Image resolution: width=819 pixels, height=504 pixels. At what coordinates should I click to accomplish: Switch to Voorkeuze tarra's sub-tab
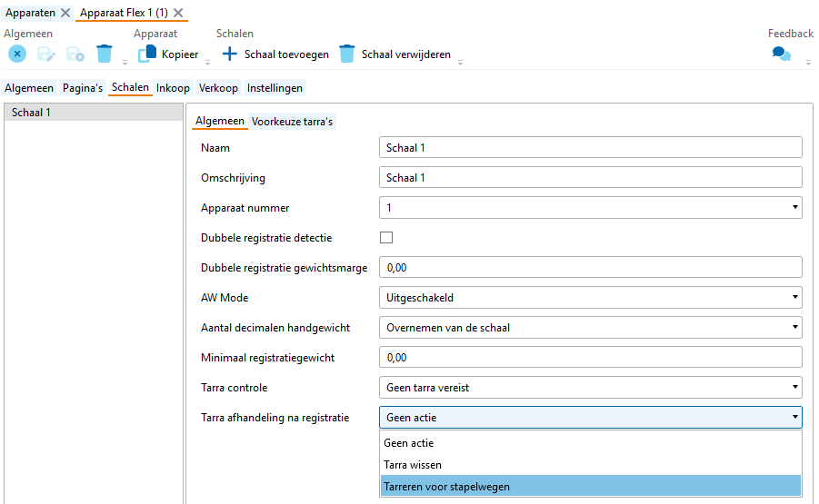(x=292, y=122)
